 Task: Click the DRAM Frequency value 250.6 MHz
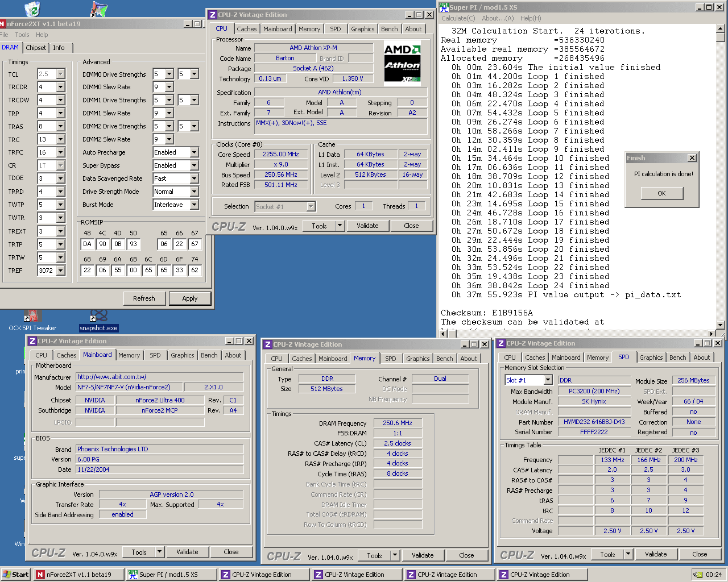398,423
